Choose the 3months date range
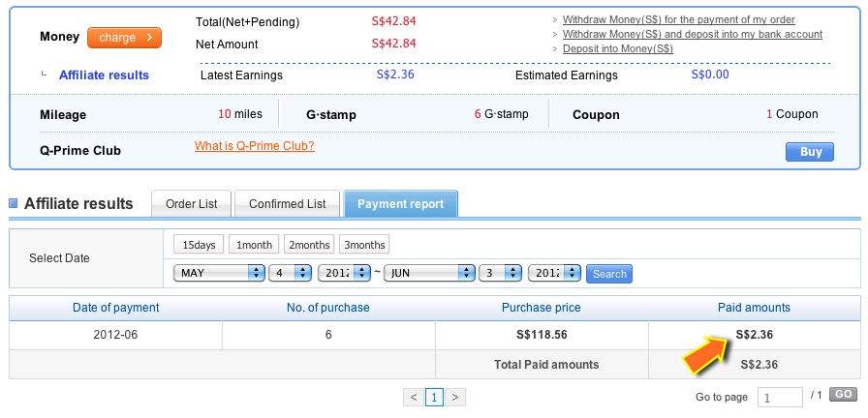Viewport: 868px width, 418px height. [x=364, y=245]
